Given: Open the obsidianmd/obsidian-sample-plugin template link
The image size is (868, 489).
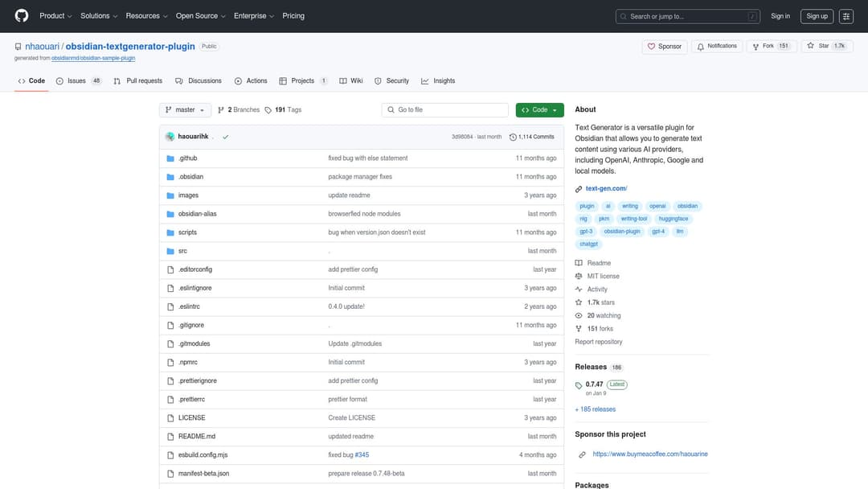Looking at the screenshot, I should [x=93, y=58].
